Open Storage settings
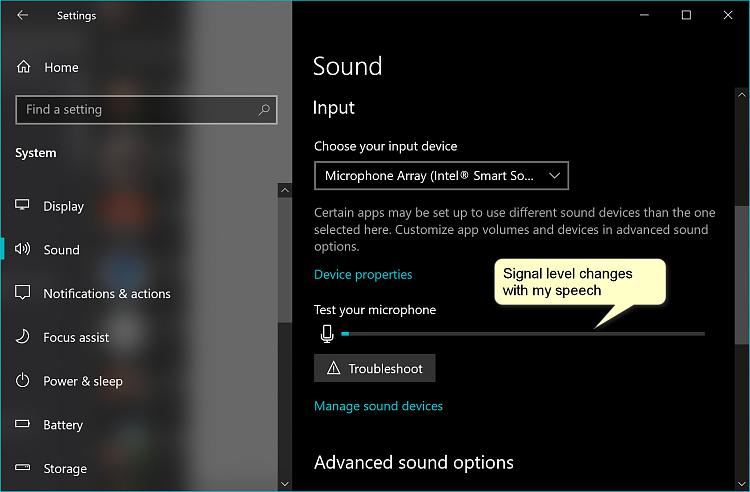Screen dimensions: 750x492 pyautogui.click(x=65, y=469)
